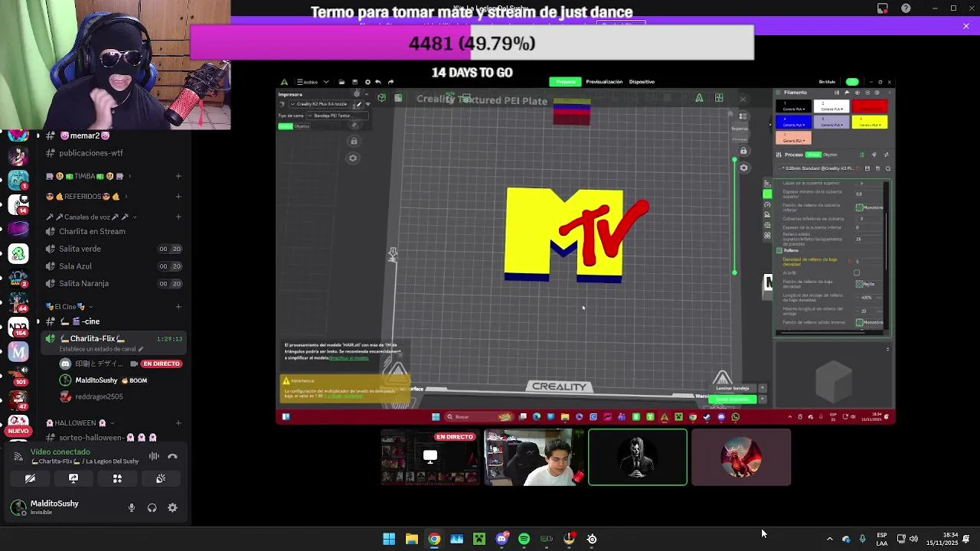Screen dimensions: 980x551
Task: Switch to the Dispositivo tab
Action: pos(642,82)
